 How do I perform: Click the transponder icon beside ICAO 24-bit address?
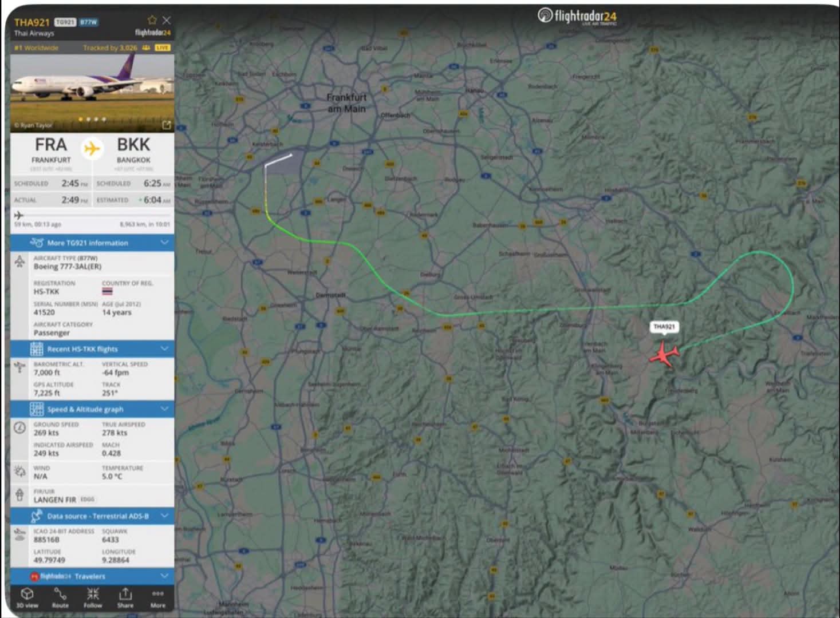19,534
